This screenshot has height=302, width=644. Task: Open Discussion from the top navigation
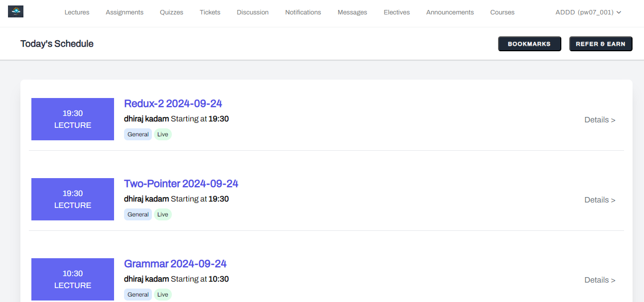click(x=253, y=12)
